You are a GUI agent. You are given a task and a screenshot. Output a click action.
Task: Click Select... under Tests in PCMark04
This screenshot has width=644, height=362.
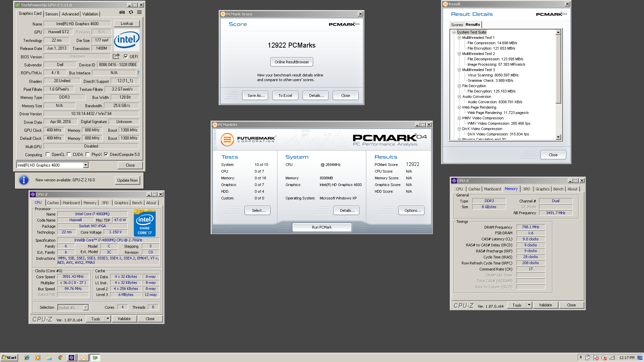(x=258, y=210)
